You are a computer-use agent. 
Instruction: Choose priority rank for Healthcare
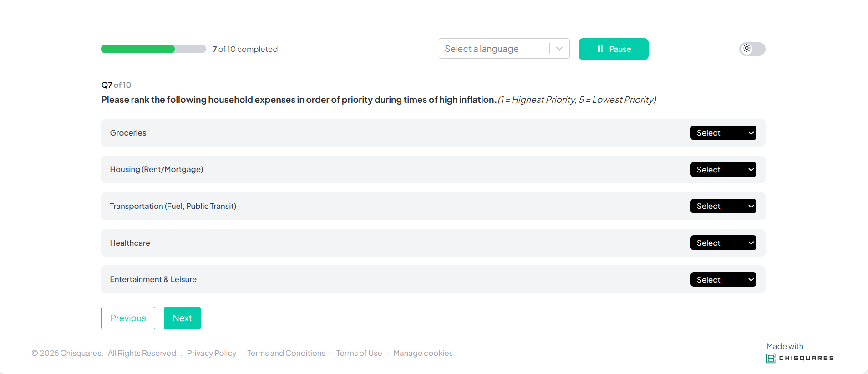click(x=723, y=243)
